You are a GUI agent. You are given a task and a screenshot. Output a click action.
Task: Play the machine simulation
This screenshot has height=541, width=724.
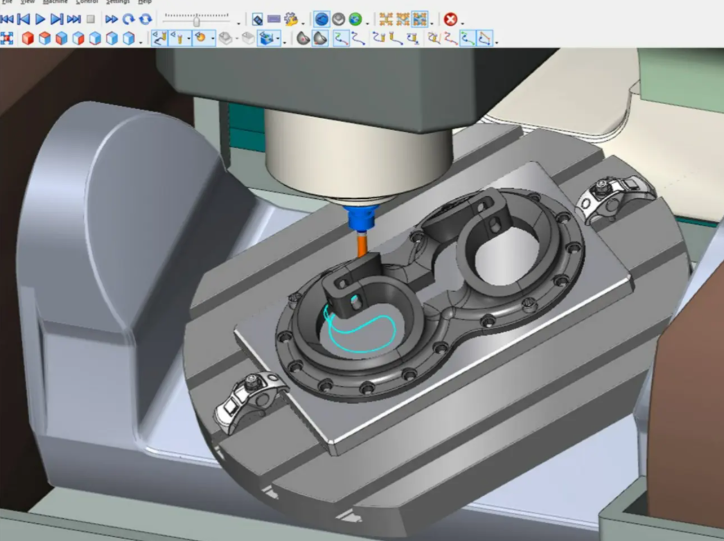point(40,19)
